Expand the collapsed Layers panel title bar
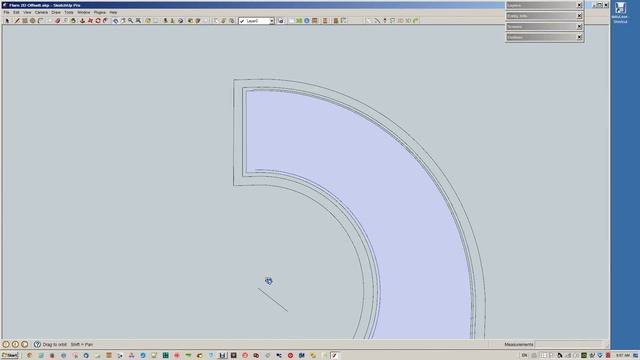The image size is (640, 360). tap(541, 5)
